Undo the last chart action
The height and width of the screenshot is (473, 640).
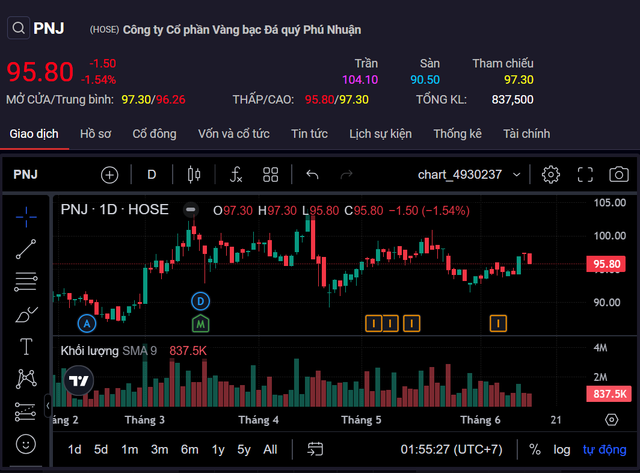pos(312,174)
